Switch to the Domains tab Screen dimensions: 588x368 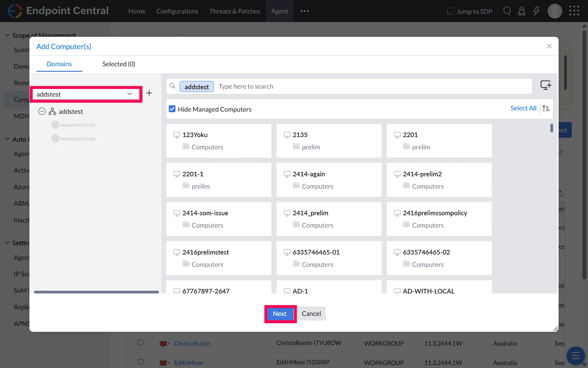(x=59, y=64)
